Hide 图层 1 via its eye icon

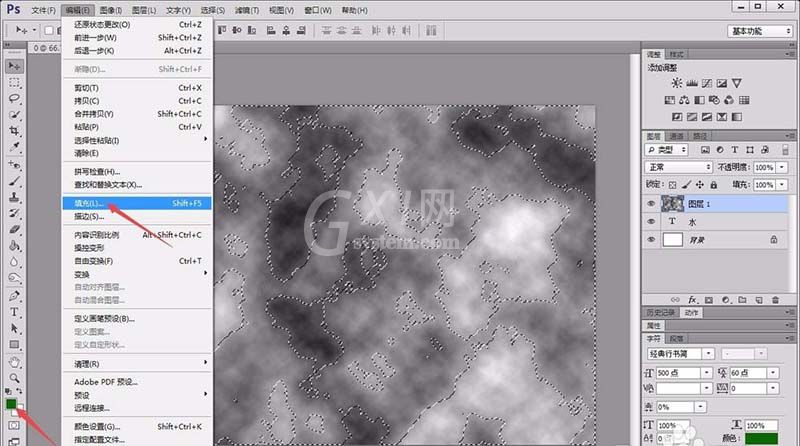(651, 204)
